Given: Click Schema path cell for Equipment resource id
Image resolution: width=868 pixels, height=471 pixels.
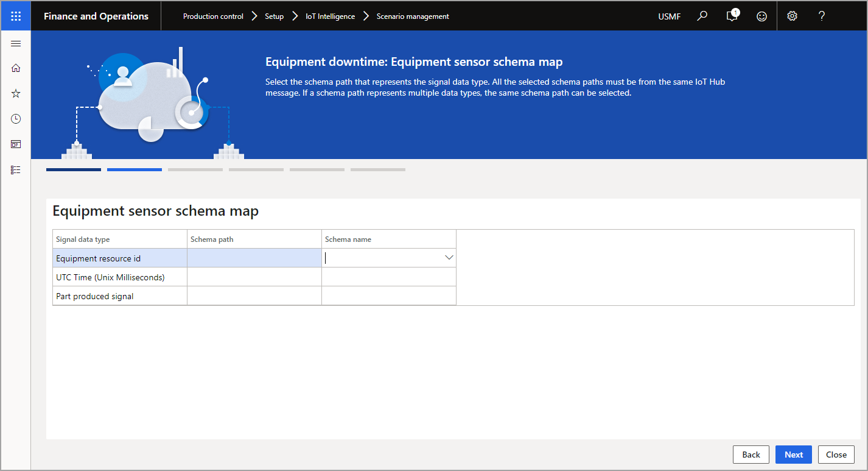Looking at the screenshot, I should pos(254,258).
